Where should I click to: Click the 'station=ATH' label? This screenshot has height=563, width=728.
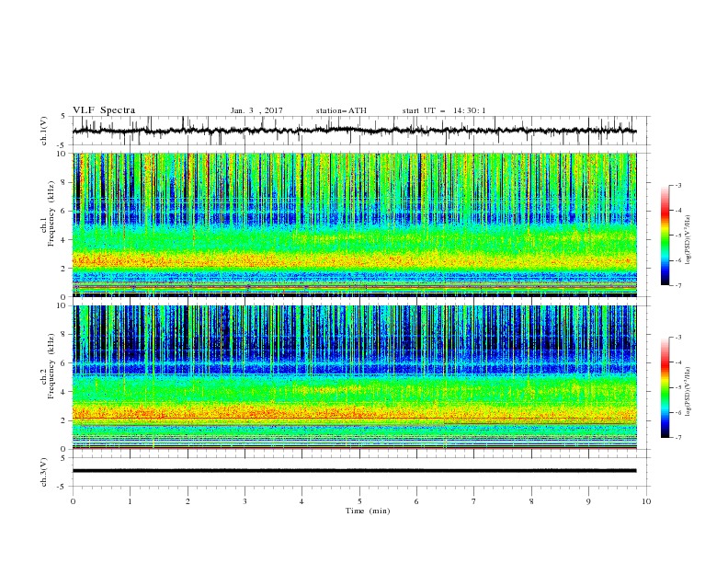point(341,111)
